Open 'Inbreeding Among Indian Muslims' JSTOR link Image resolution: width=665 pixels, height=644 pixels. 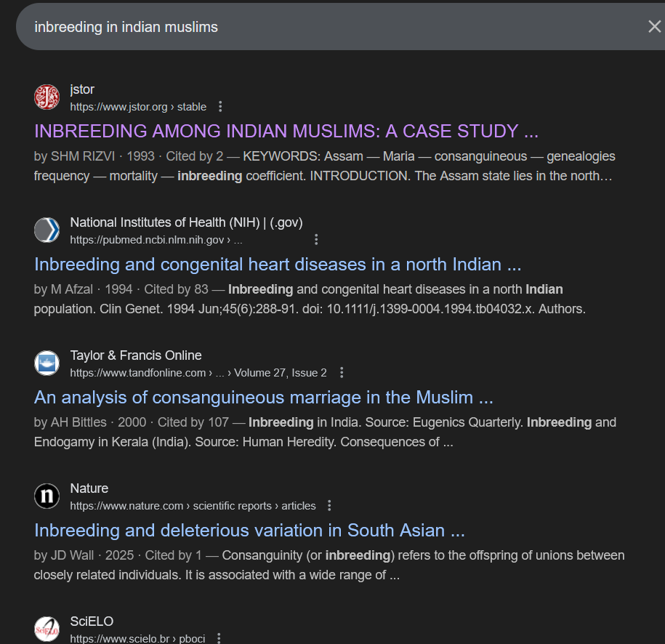point(286,132)
